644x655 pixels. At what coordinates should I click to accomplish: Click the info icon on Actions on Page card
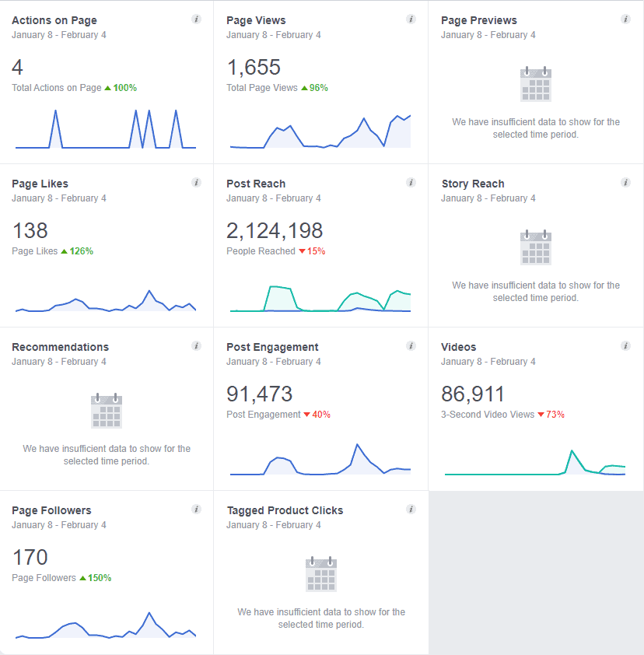pos(196,19)
